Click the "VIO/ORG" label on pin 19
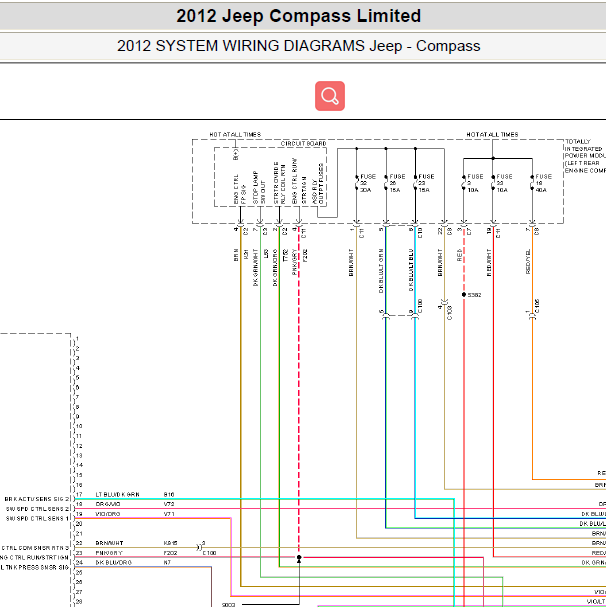606x607 pixels. click(x=108, y=514)
